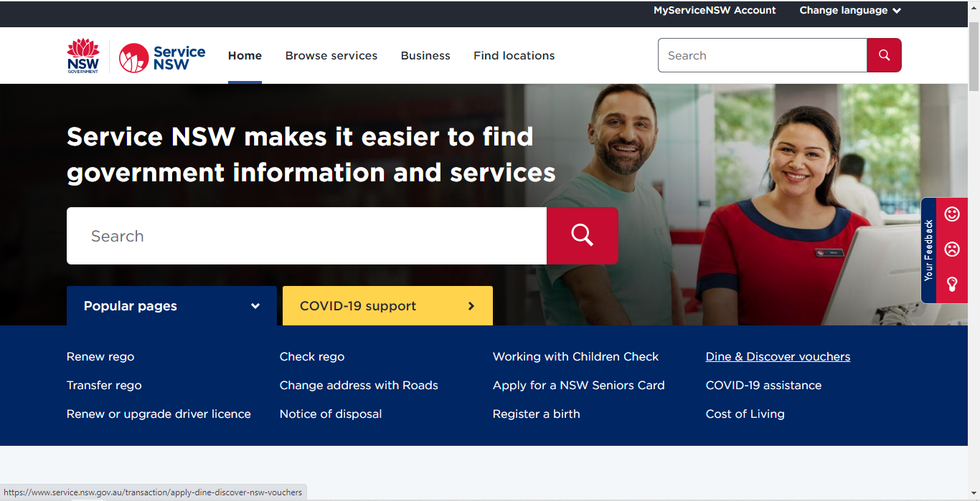The width and height of the screenshot is (980, 501).
Task: Open MyServiceNSW Account link
Action: click(715, 10)
